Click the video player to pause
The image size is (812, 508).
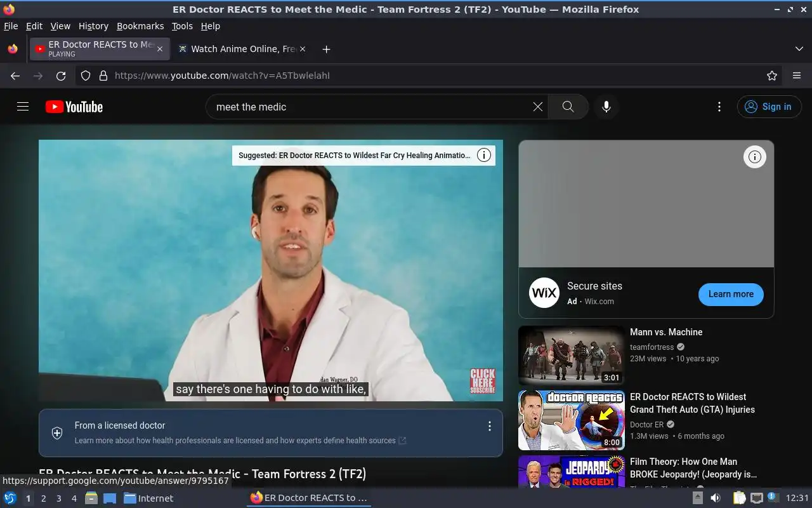(x=271, y=271)
